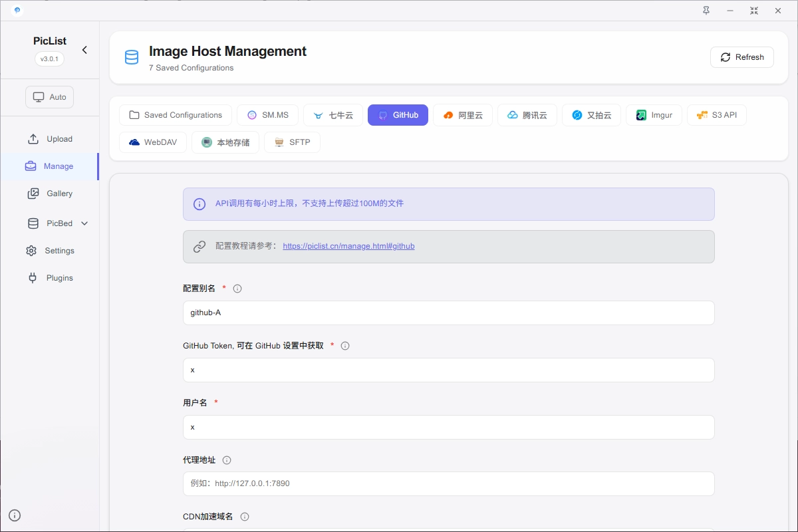The image size is (798, 532).
Task: Click the v3.0.1 version badge
Action: [50, 59]
